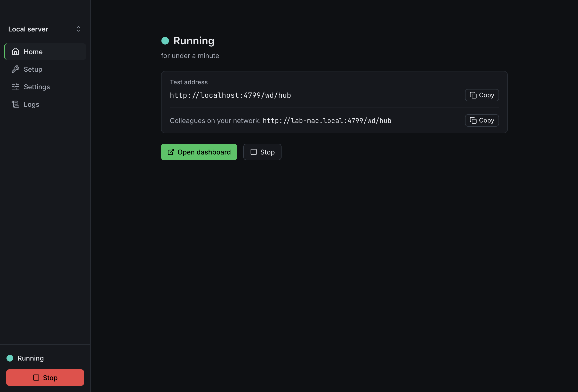This screenshot has height=392, width=578.
Task: Open the Settings page
Action: pyautogui.click(x=45, y=87)
